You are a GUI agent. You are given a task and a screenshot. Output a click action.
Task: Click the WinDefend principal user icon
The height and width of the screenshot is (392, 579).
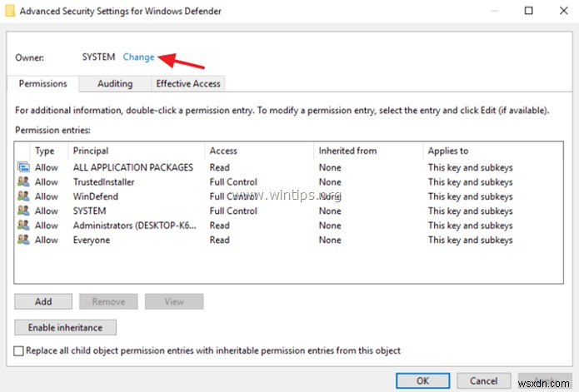tap(22, 196)
